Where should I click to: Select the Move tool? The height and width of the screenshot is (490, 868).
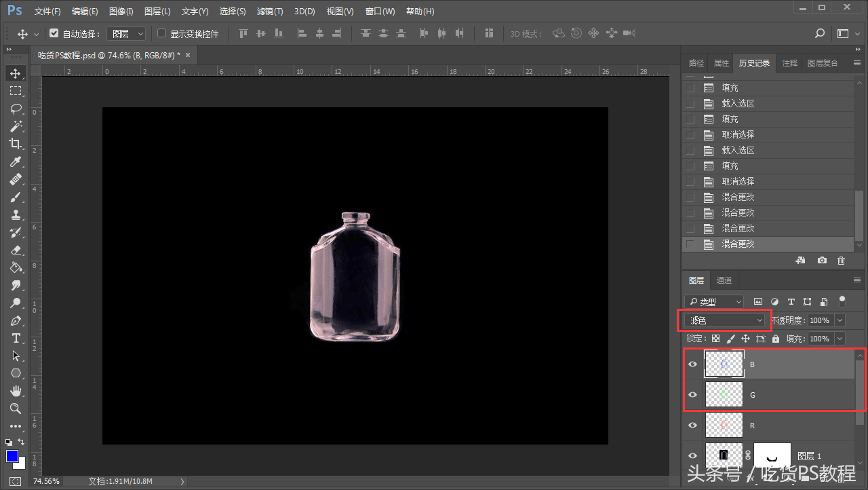[x=16, y=73]
